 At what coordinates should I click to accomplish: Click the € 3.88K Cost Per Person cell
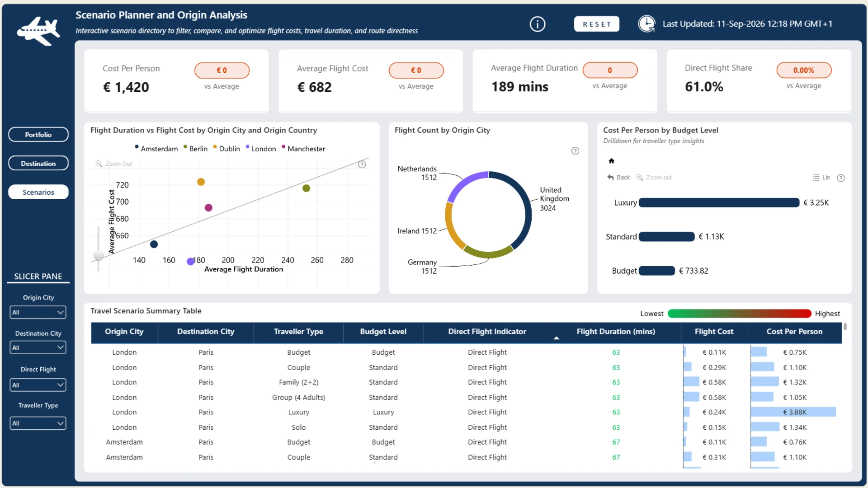795,412
